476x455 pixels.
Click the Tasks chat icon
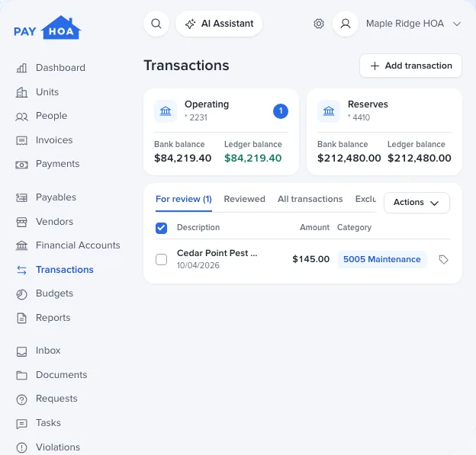click(x=21, y=424)
